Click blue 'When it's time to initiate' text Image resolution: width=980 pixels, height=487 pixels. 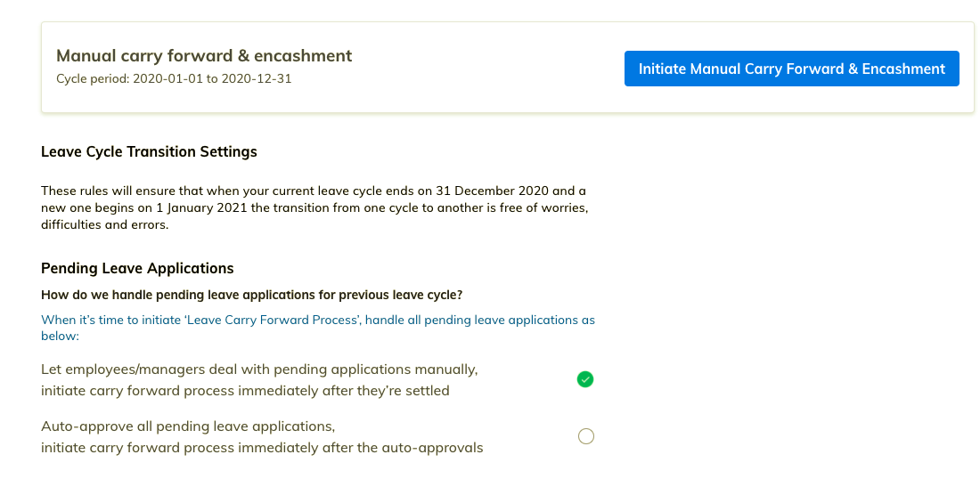pos(318,328)
